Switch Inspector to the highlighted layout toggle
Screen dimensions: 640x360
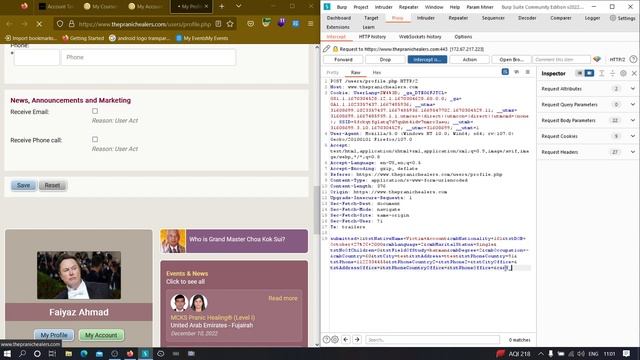[x=589, y=73]
